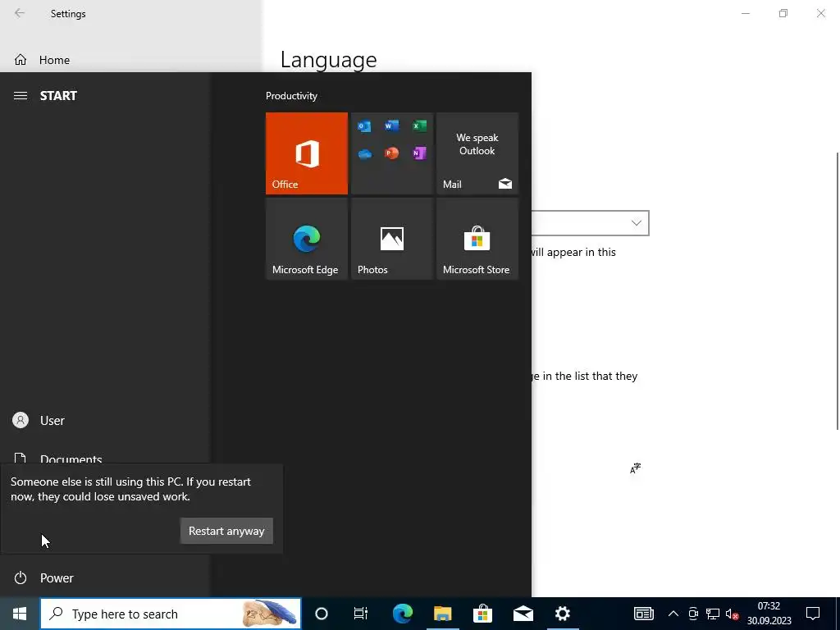
Task: Open the language dropdown in Settings
Action: [x=591, y=223]
